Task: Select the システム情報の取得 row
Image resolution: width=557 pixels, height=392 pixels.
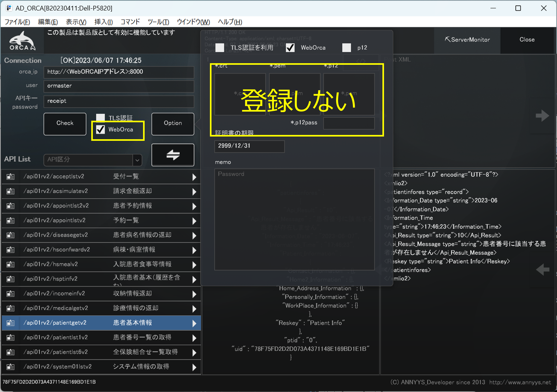Action: coord(101,367)
